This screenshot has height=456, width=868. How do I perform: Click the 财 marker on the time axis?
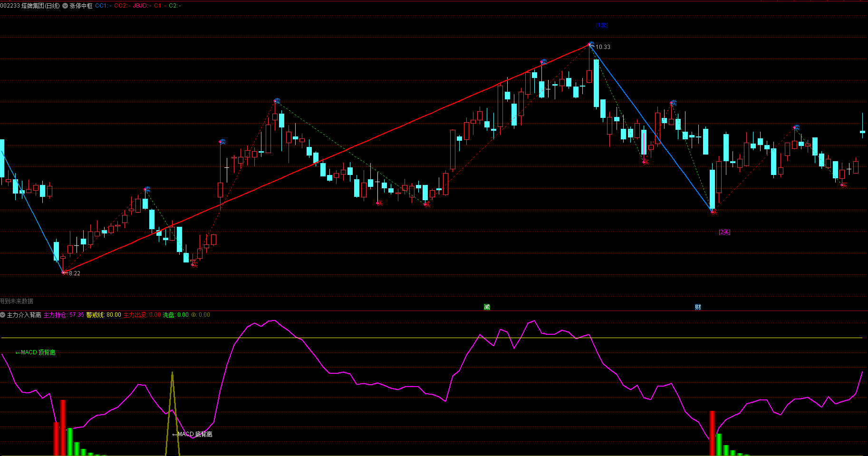tap(698, 307)
